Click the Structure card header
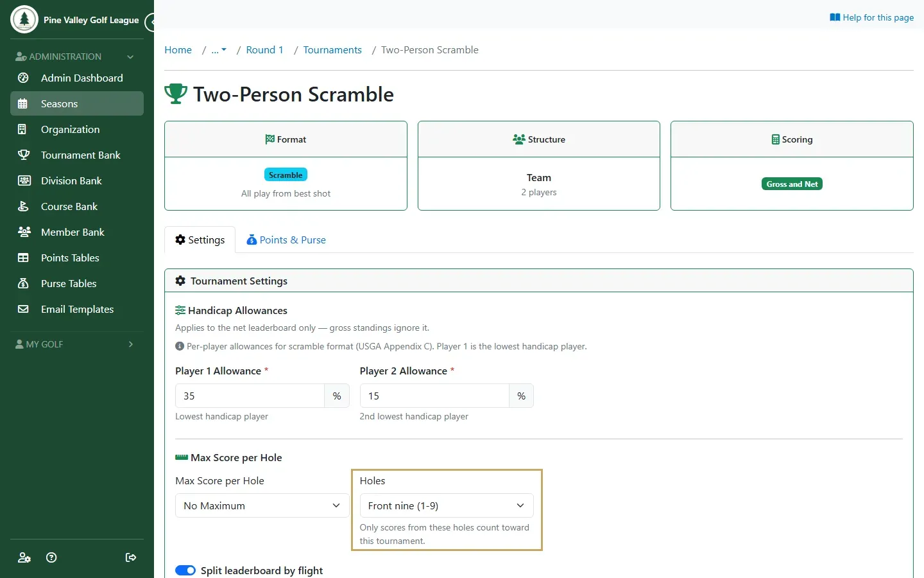The image size is (924, 578). 539,139
